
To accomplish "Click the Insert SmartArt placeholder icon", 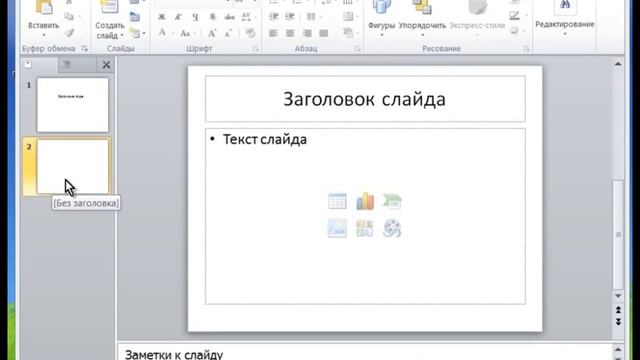I will click(x=392, y=201).
